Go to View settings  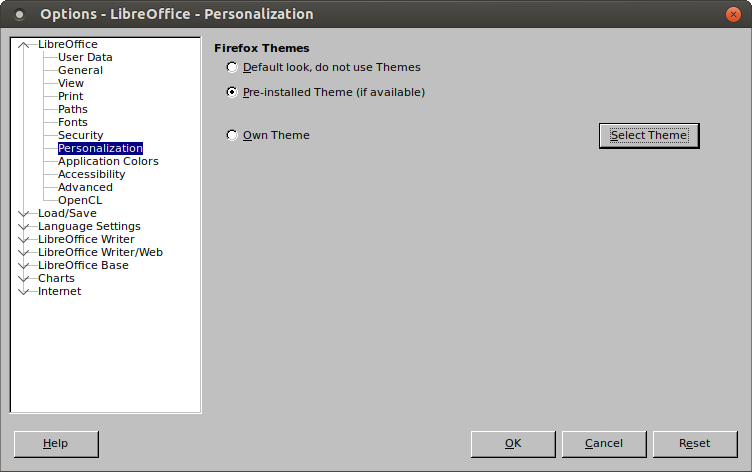(x=70, y=83)
